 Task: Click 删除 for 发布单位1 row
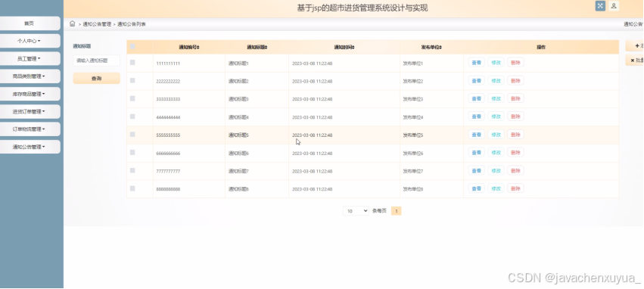click(x=515, y=62)
